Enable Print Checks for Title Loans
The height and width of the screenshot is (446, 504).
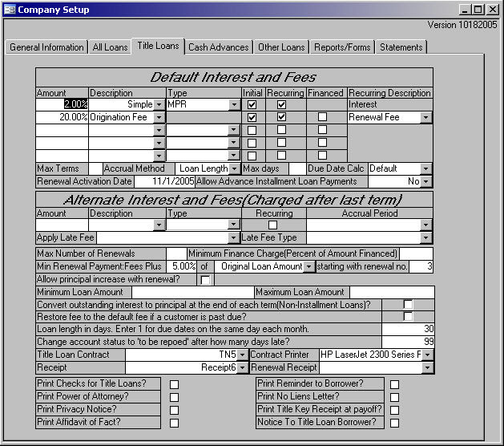174,384
